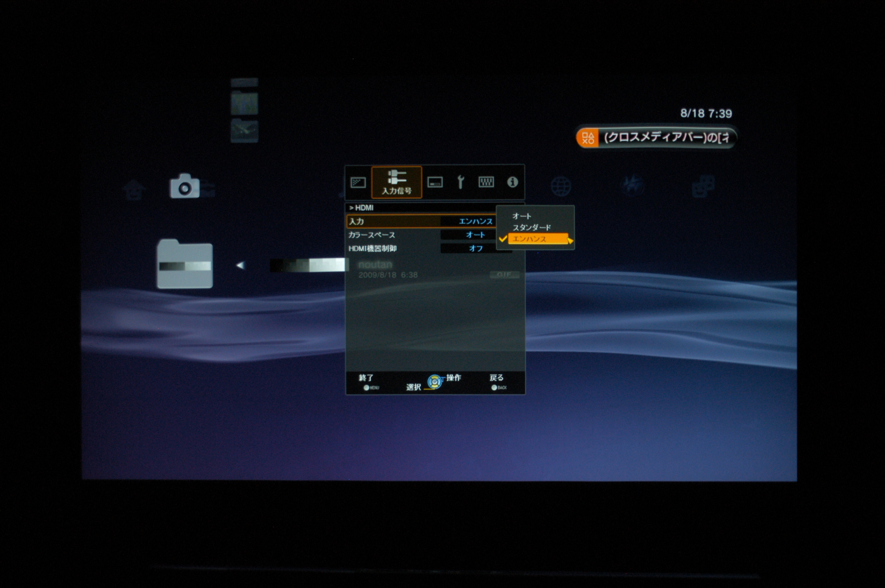Open the information tab icon
Image resolution: width=885 pixels, height=588 pixels.
(x=512, y=182)
